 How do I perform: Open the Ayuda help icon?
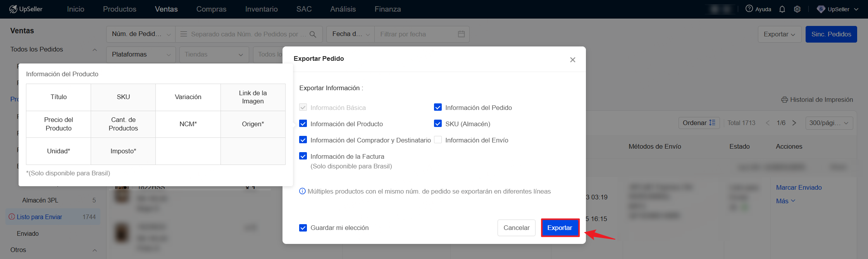click(x=749, y=9)
